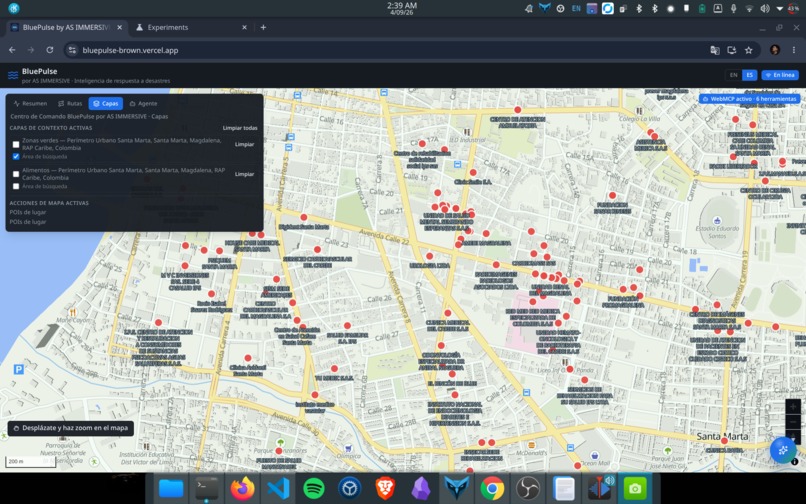Screen dimensions: 806x504
Task: Click the clock showing 2:39 AM
Action: coord(402,8)
